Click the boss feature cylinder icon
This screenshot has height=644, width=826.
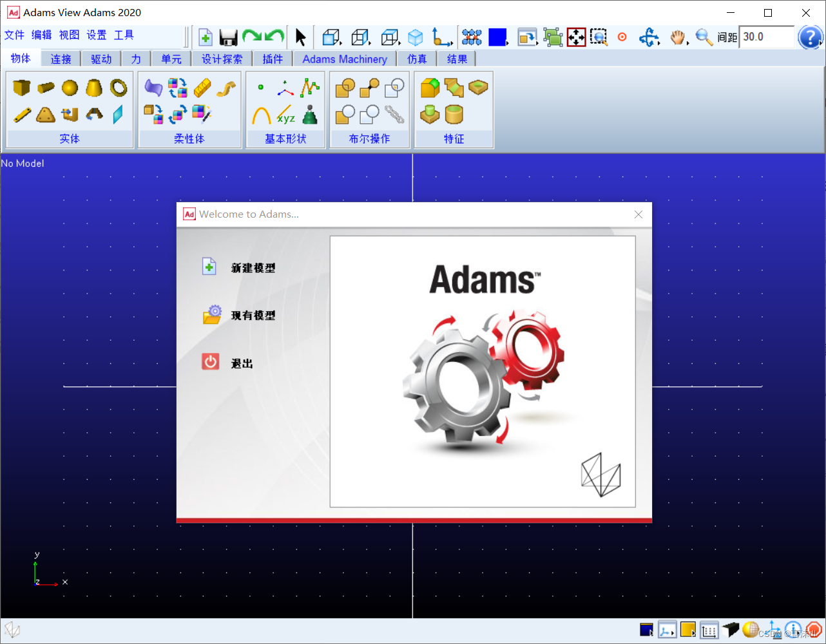pyautogui.click(x=430, y=115)
